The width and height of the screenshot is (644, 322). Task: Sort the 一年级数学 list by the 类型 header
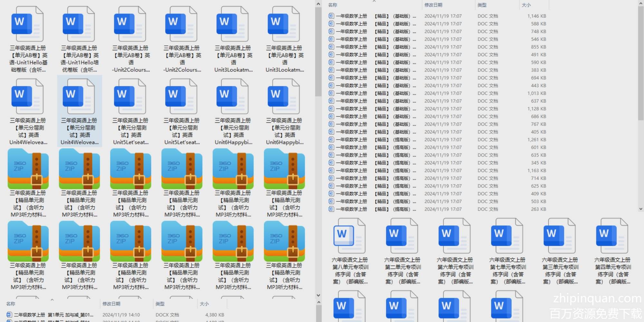[482, 5]
